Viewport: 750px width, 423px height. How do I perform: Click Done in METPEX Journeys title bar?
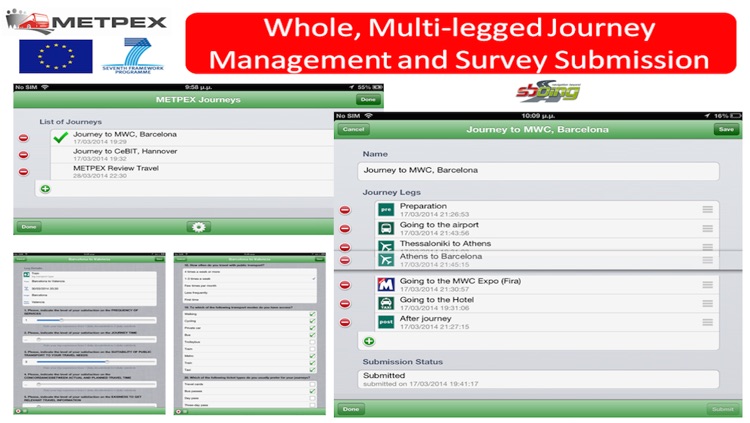(x=368, y=100)
